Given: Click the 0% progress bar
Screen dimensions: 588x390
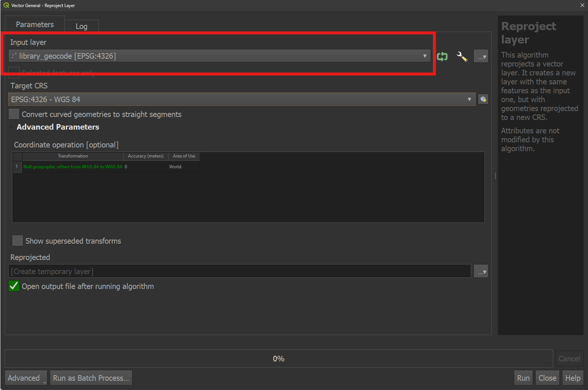Looking at the screenshot, I should [279, 359].
